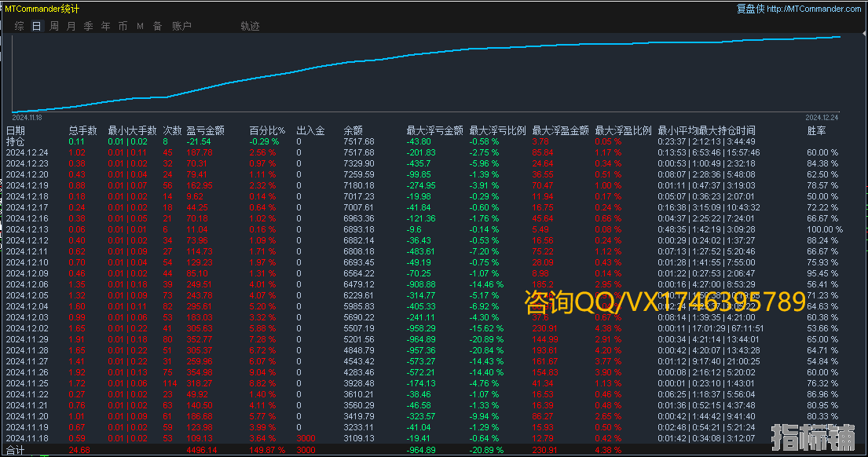Click the 合计 totals row label
Screen dimensions: 868x457
[16, 451]
